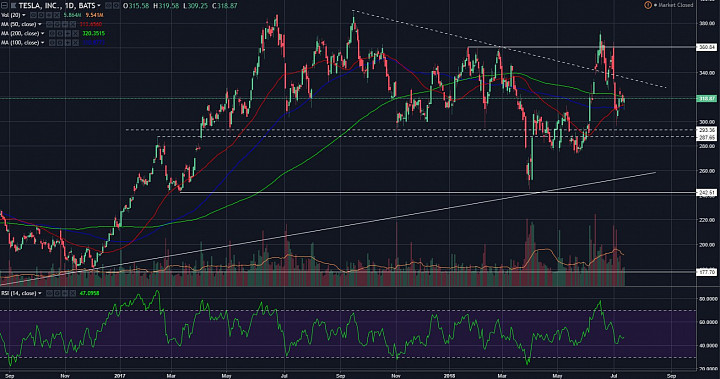
Task: Remove the MA (100, close) indicator
Action: pos(76,43)
